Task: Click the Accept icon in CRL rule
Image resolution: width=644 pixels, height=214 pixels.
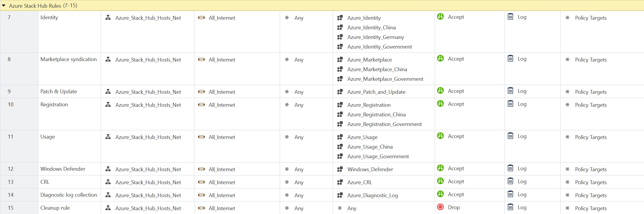Action: tap(440, 181)
